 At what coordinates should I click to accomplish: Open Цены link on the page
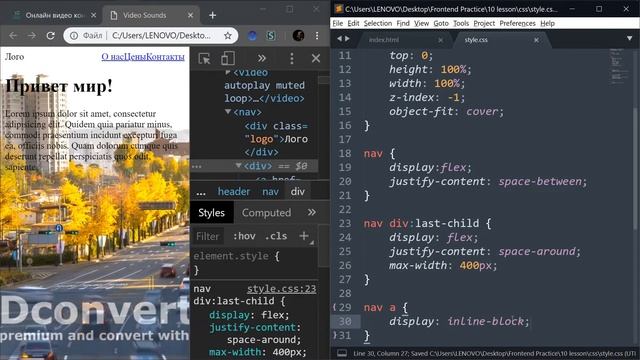tap(135, 57)
